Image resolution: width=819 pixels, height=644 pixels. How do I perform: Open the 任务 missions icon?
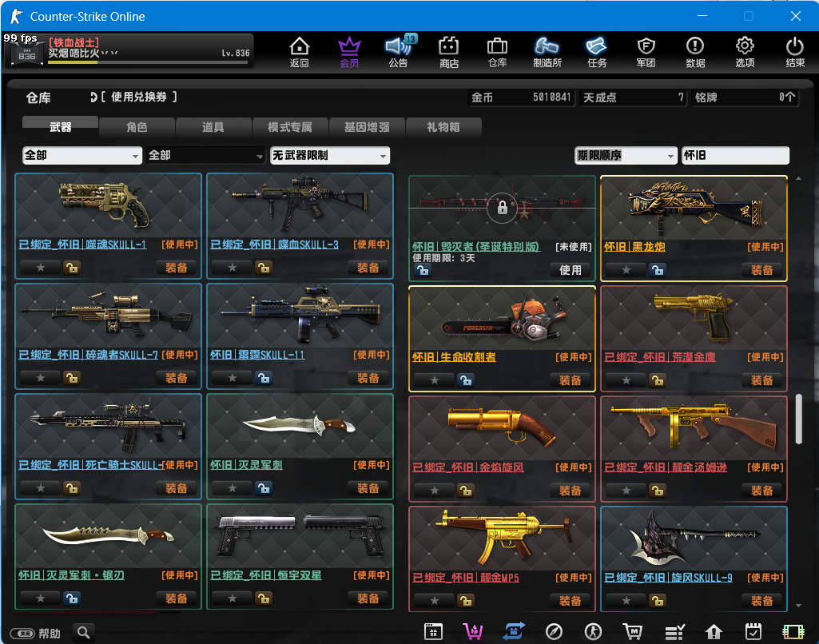[597, 52]
